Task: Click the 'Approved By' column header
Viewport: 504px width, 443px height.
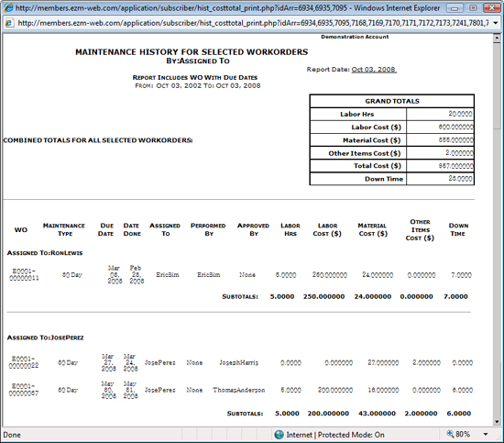Action: pos(253,229)
